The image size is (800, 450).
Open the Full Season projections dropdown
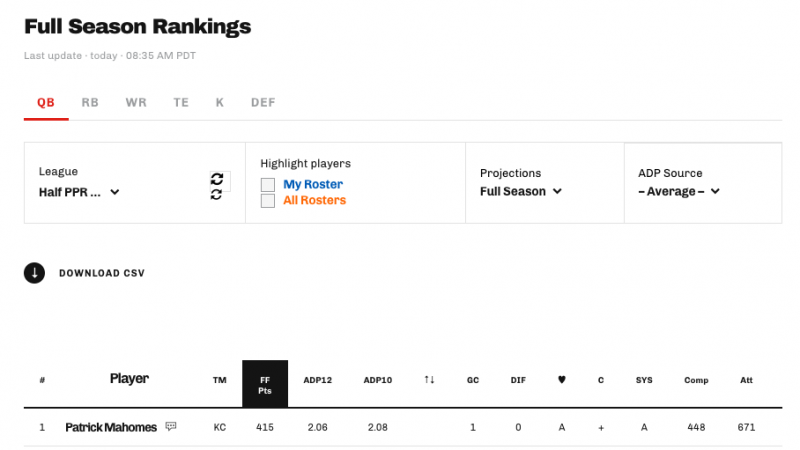pos(520,191)
